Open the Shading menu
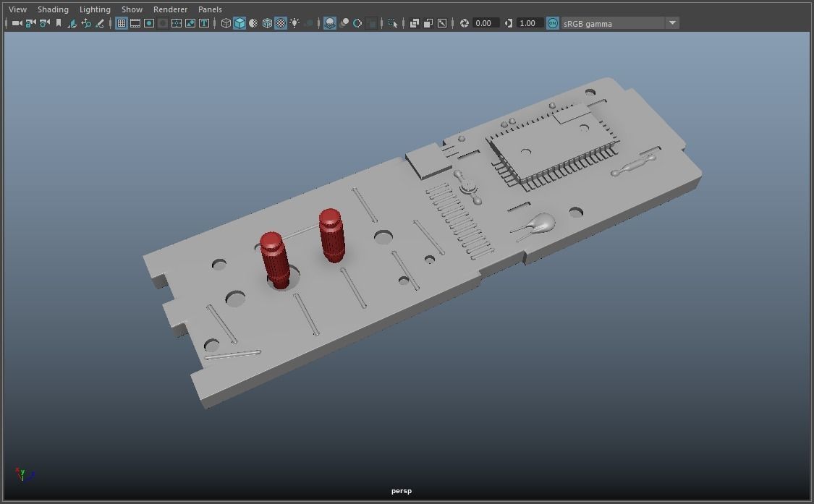The image size is (814, 504). (x=53, y=9)
